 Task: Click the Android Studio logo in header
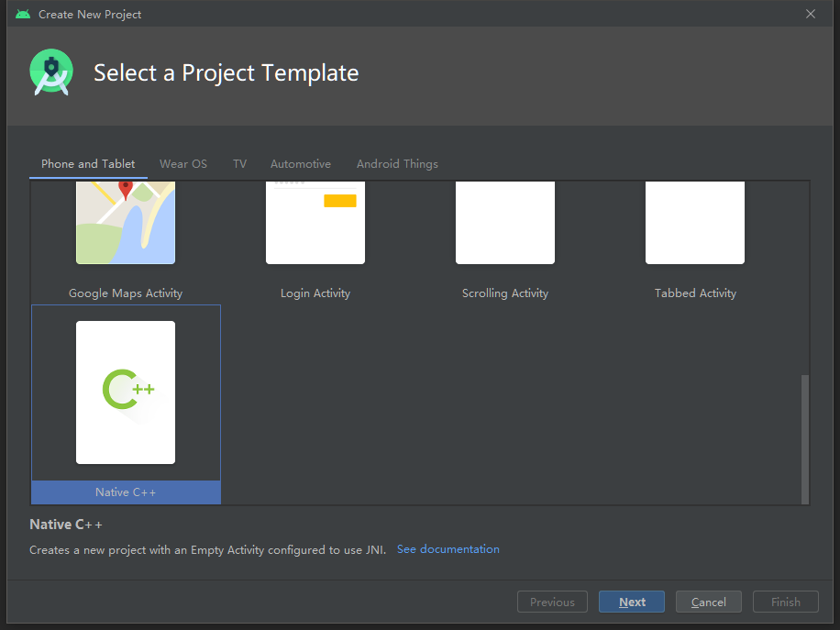[x=51, y=72]
